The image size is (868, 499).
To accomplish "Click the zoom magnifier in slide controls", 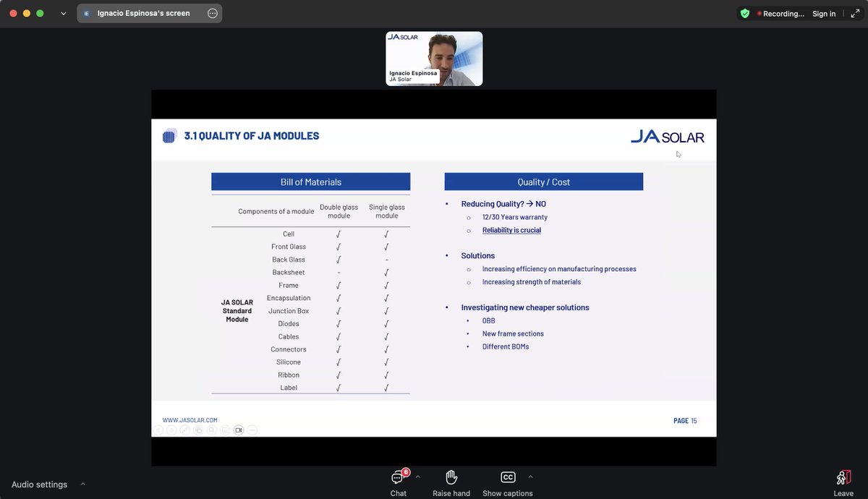I will coord(211,430).
